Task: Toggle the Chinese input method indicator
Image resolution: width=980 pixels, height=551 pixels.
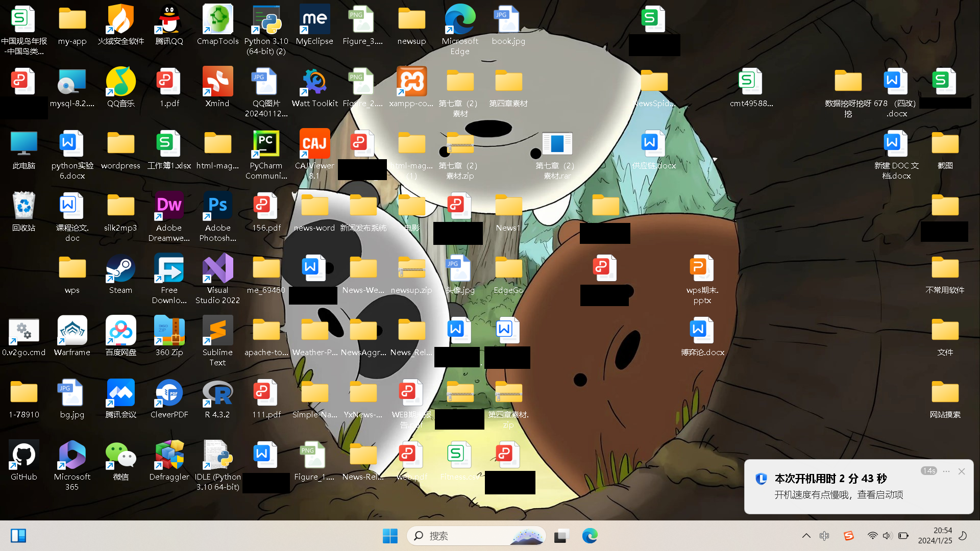Action: coord(824,536)
